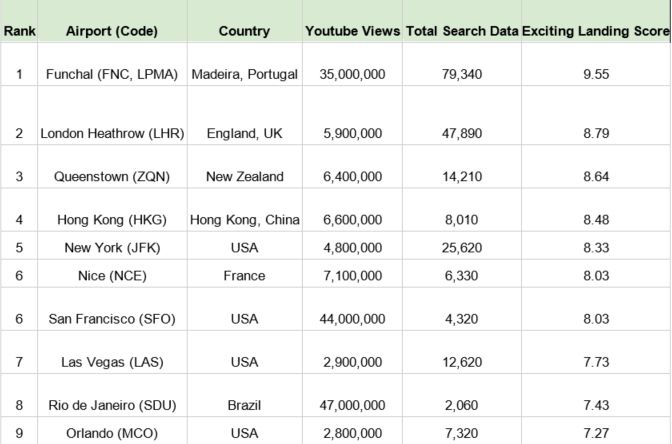The height and width of the screenshot is (444, 672).
Task: Select the Orlando (MCO) airport cell
Action: (x=110, y=434)
